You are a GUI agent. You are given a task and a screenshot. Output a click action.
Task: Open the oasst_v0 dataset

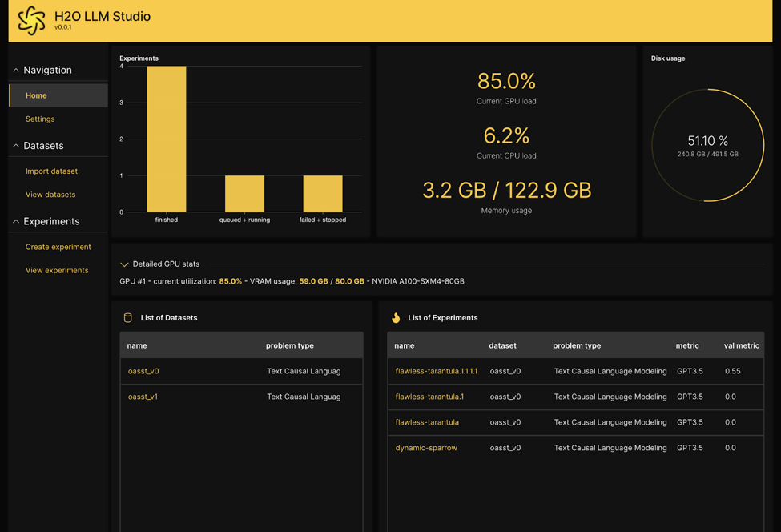tap(143, 371)
